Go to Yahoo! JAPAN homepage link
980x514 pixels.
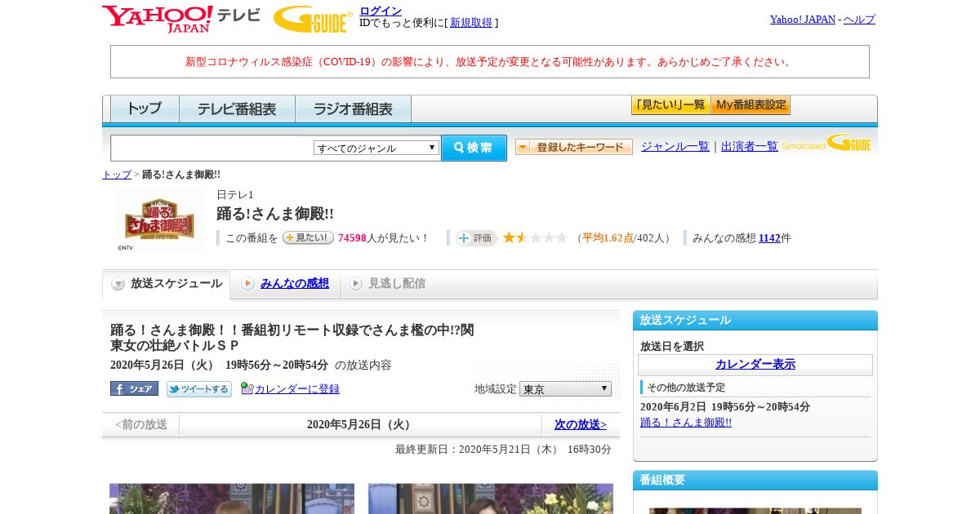pyautogui.click(x=803, y=19)
